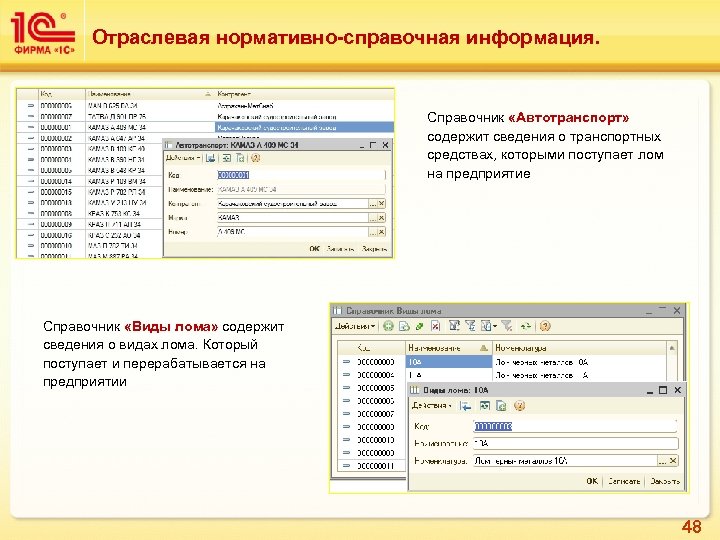Screen dimensions: 720x540
Task: Click green pencil Edit icon in Виды лома toolbar
Action: click(419, 326)
